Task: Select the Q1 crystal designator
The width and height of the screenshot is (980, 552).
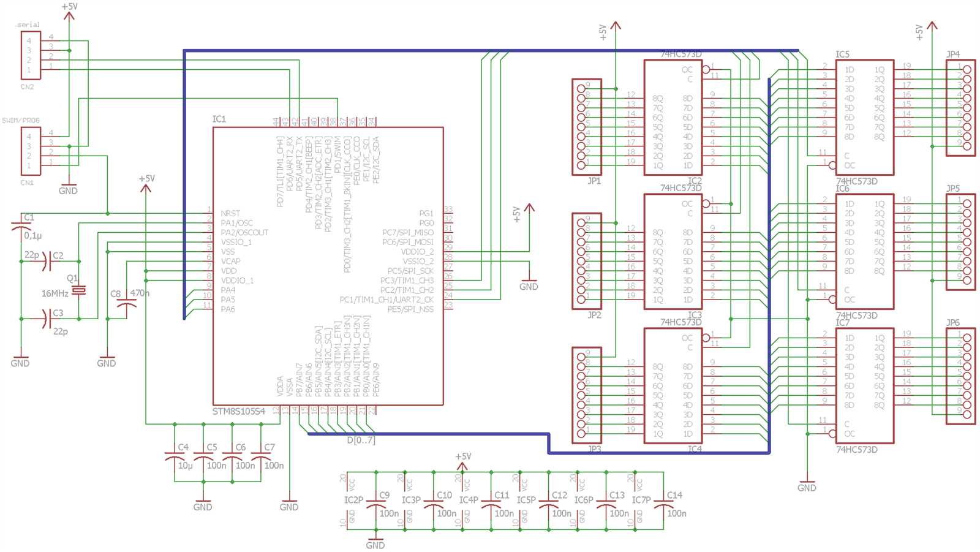Action: coord(72,278)
